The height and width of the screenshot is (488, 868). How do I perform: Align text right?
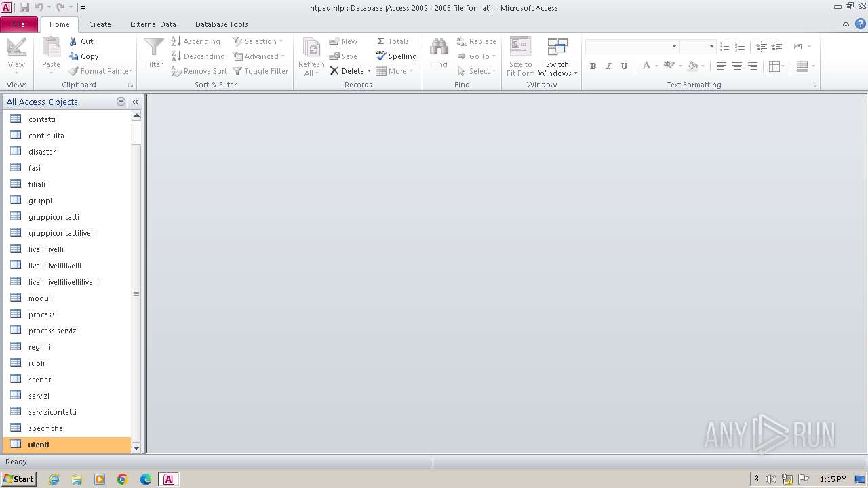752,66
